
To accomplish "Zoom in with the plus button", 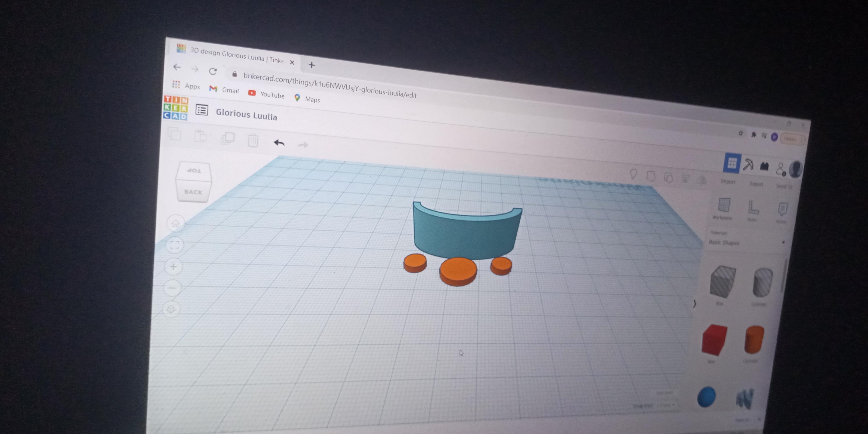I will click(174, 266).
